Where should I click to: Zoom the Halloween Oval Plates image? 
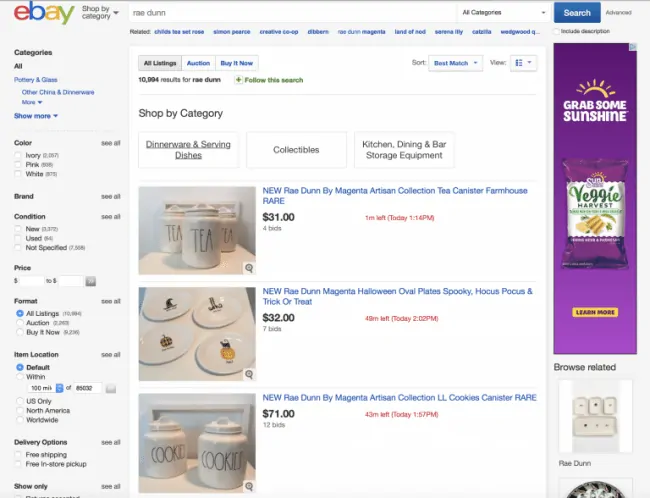tap(249, 374)
